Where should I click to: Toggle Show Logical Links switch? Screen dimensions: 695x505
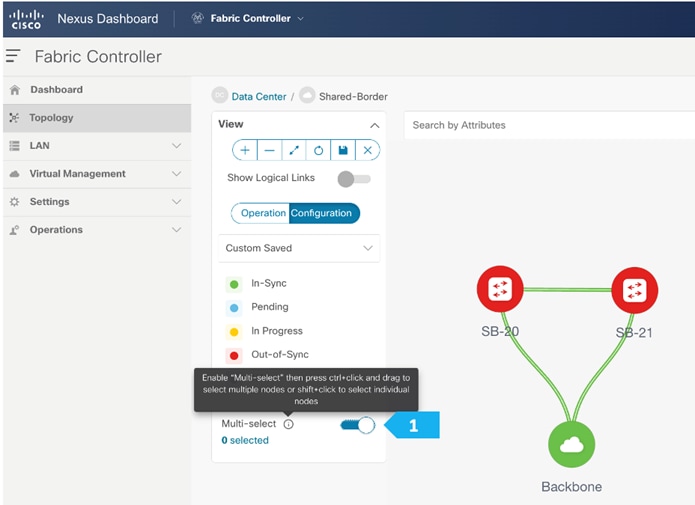click(354, 179)
